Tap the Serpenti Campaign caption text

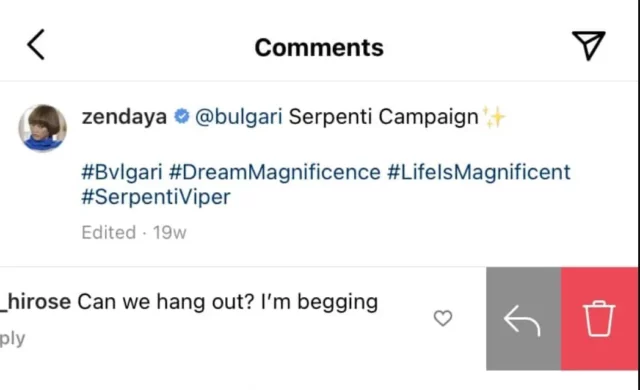click(383, 117)
